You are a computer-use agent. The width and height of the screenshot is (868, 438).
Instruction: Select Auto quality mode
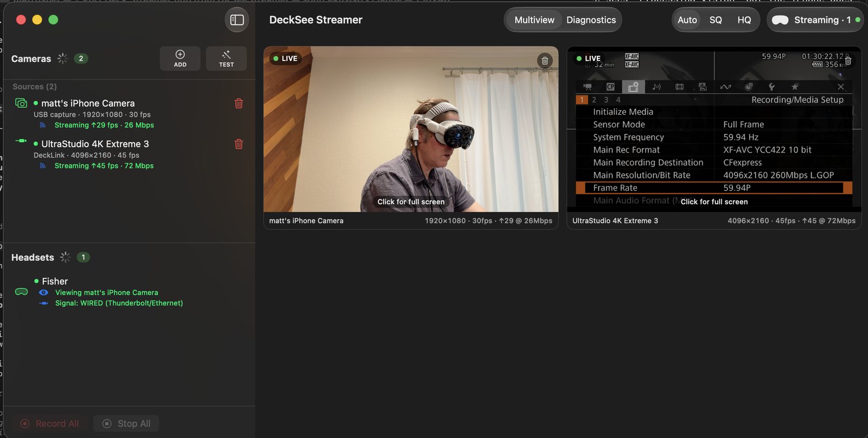tap(687, 20)
